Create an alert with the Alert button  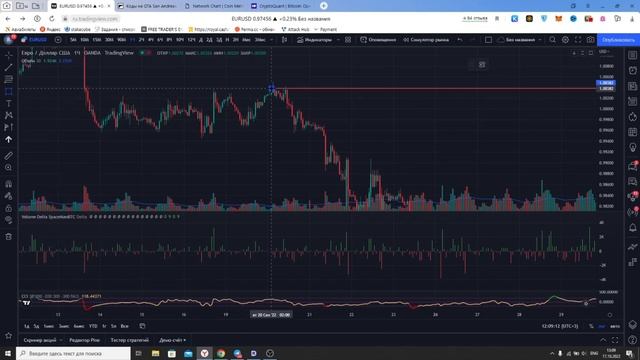378,40
